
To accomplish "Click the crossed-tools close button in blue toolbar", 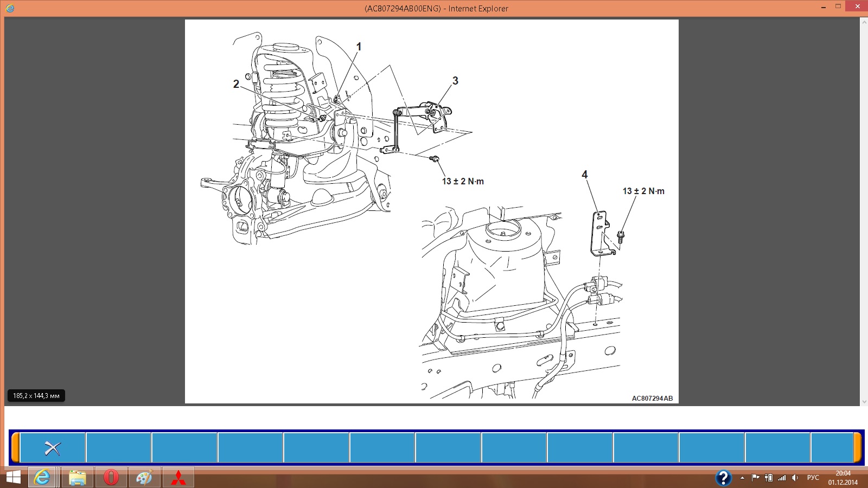I will coord(53,448).
